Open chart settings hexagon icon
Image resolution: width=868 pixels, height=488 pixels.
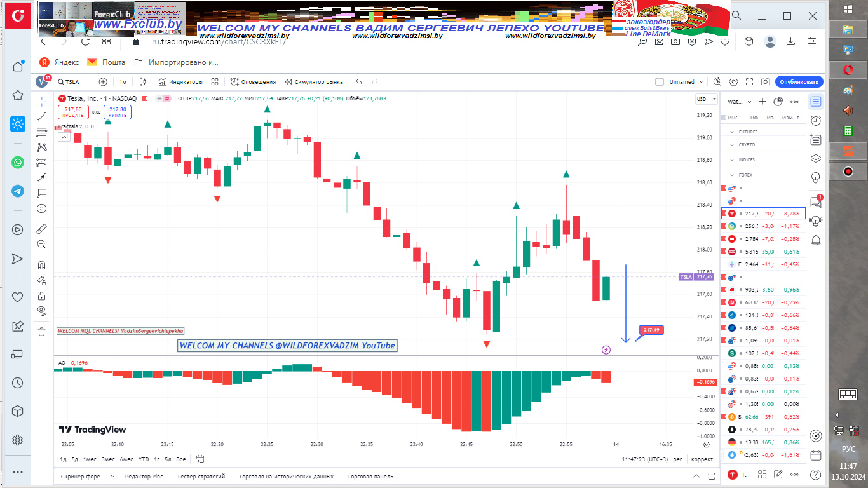[734, 82]
